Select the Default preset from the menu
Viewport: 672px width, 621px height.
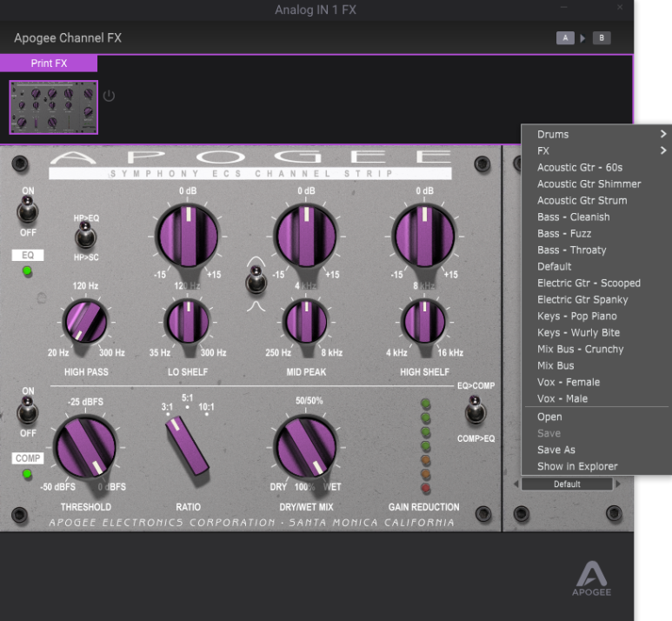coord(598,266)
